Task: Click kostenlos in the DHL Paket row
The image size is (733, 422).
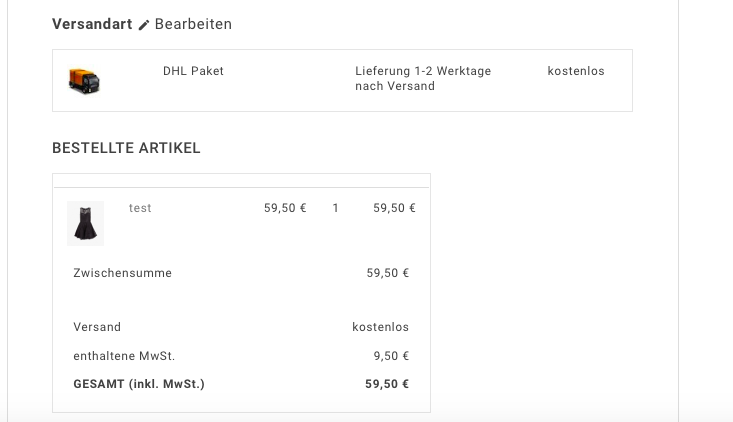Action: click(576, 71)
